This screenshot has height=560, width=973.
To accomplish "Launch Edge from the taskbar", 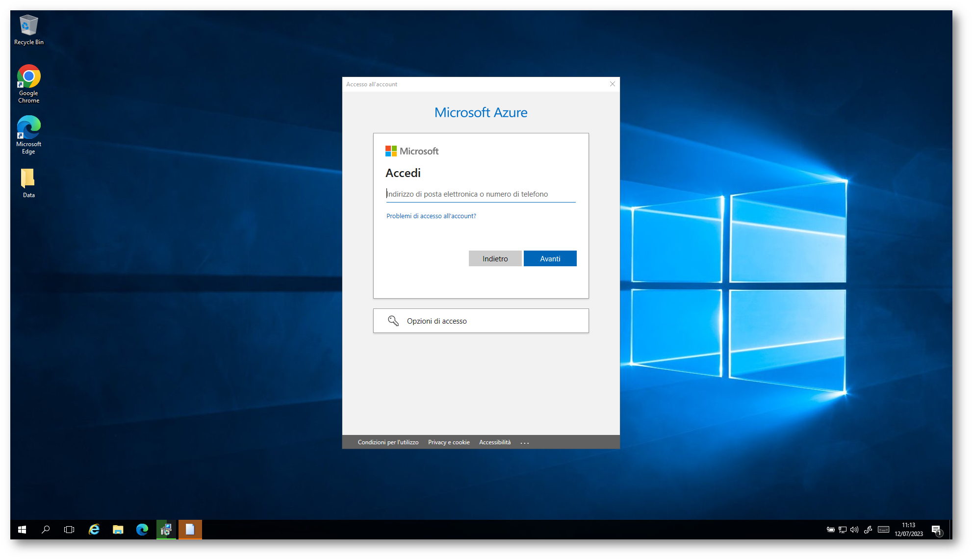I will [142, 530].
